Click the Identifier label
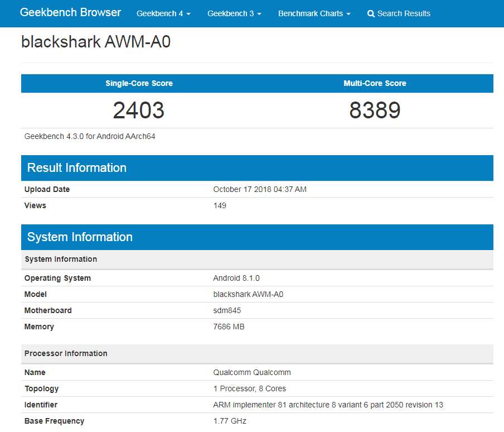The height and width of the screenshot is (432, 504). 41,405
